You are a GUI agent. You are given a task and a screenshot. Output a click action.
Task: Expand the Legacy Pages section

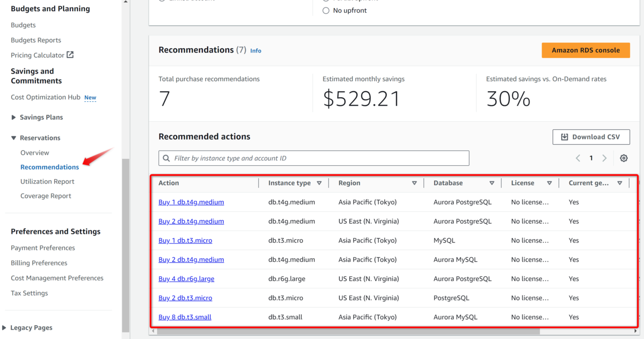point(5,328)
